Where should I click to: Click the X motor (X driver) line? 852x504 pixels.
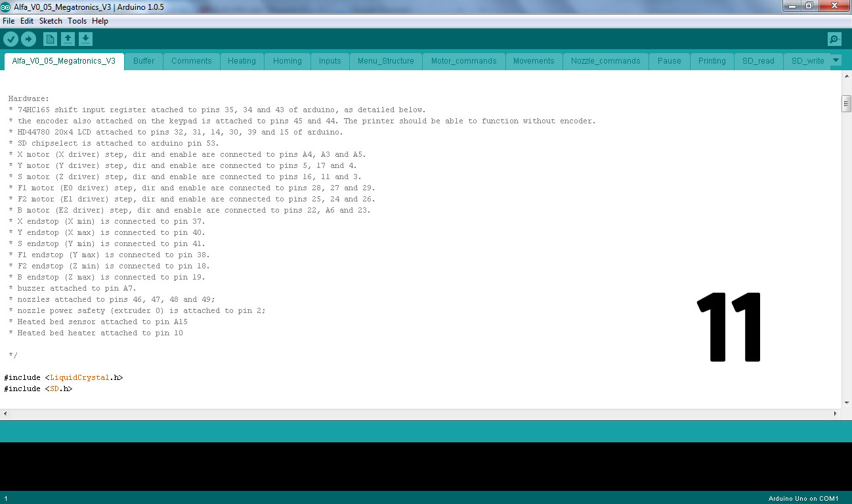click(187, 154)
